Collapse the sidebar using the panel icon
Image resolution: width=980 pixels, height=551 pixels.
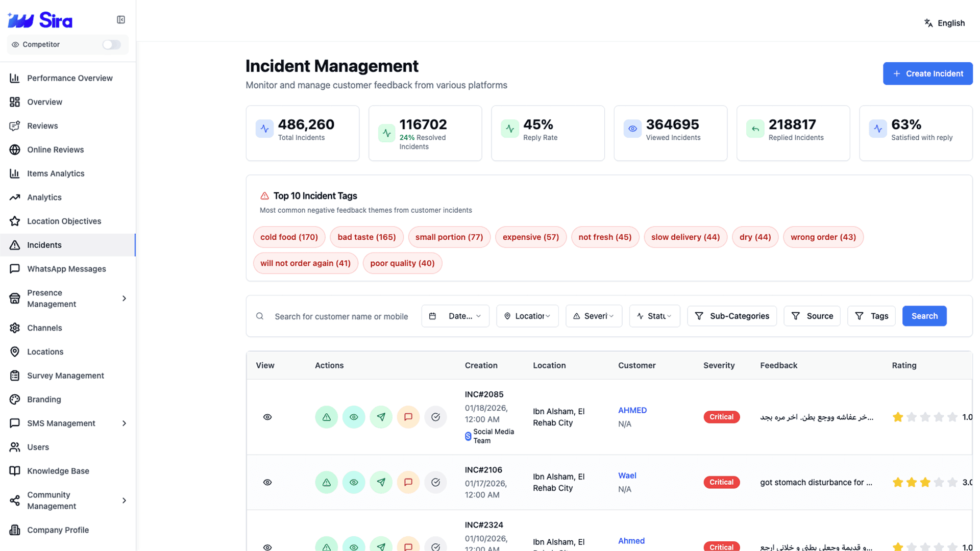coord(121,19)
